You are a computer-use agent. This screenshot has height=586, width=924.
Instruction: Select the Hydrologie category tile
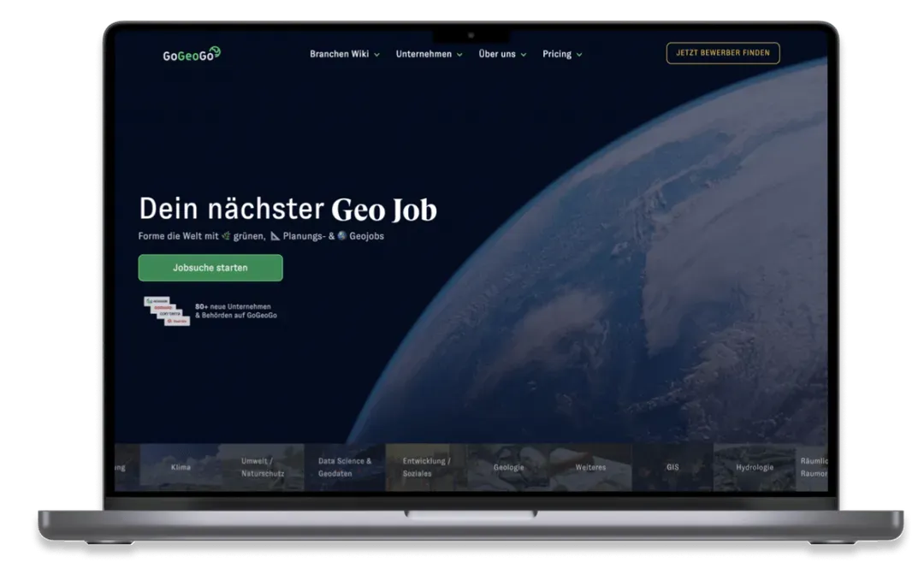click(x=755, y=467)
